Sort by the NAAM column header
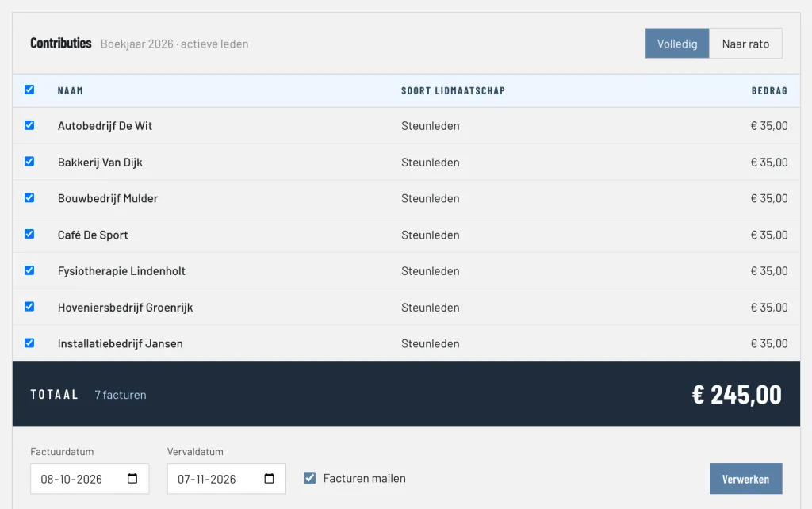 (71, 90)
